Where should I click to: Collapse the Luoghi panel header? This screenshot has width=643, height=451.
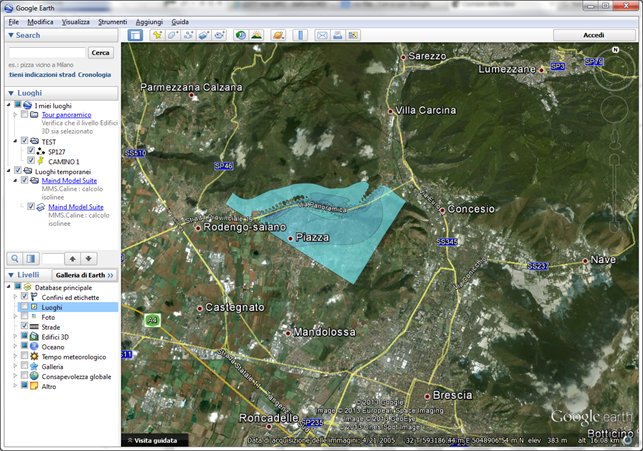[x=11, y=93]
